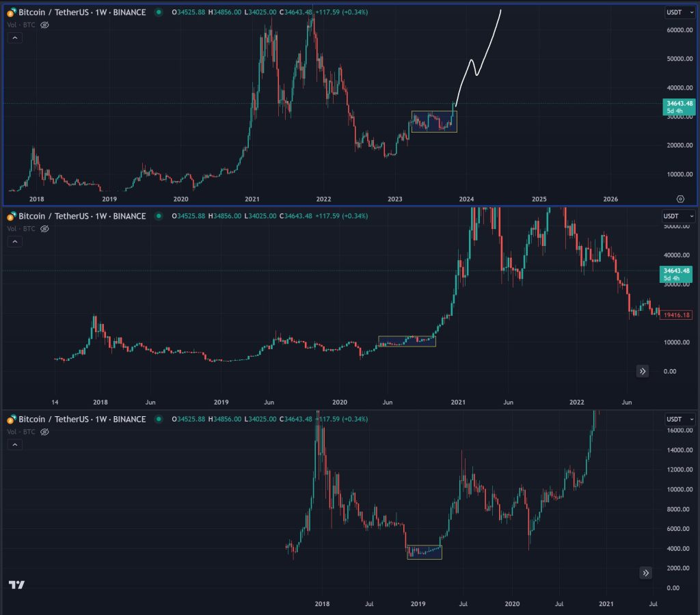This screenshot has width=700, height=615.
Task: Show the hidden Vol · BTC indicator on middle chart
Action: point(44,228)
